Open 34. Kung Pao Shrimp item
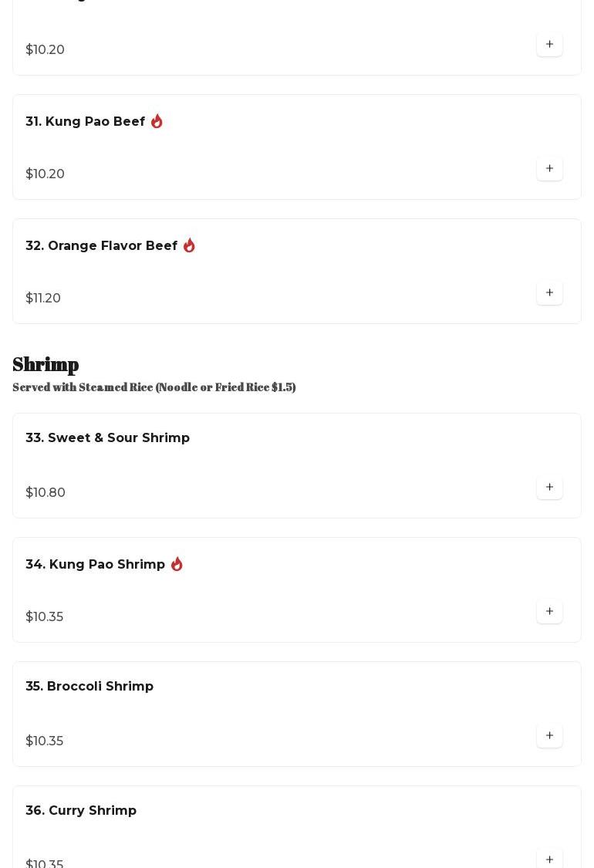Image resolution: width=594 pixels, height=868 pixels. tap(95, 565)
